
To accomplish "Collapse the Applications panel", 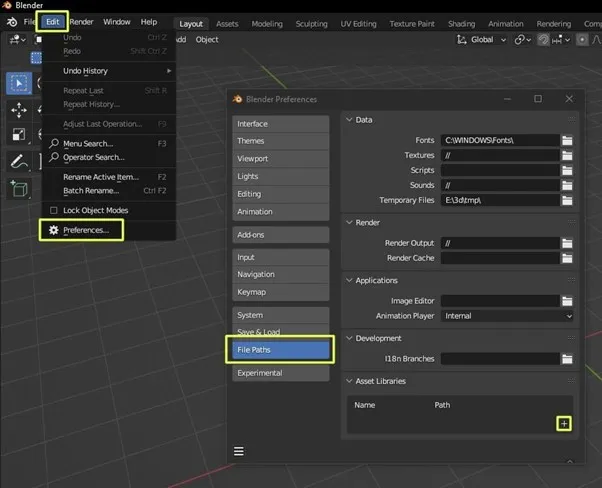I will [x=349, y=281].
